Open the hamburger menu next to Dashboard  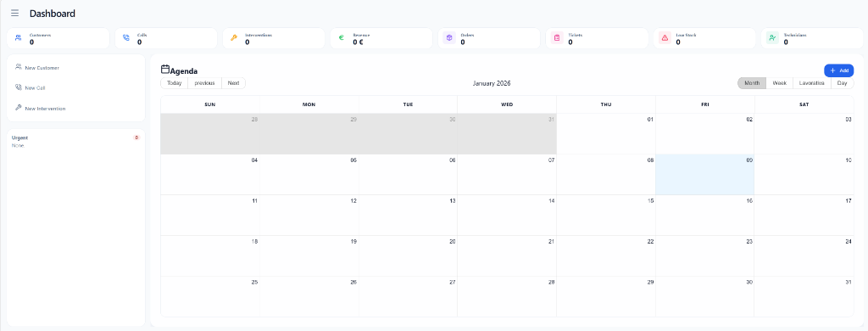click(15, 14)
